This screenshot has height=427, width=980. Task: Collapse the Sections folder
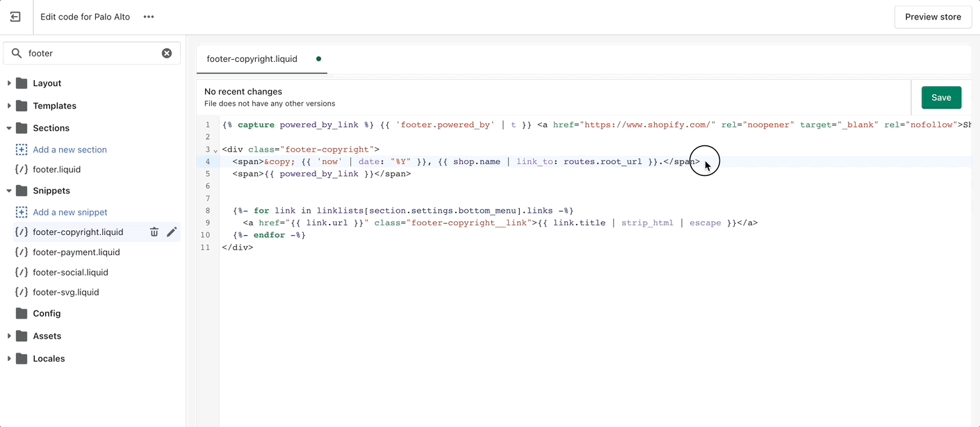[9, 128]
